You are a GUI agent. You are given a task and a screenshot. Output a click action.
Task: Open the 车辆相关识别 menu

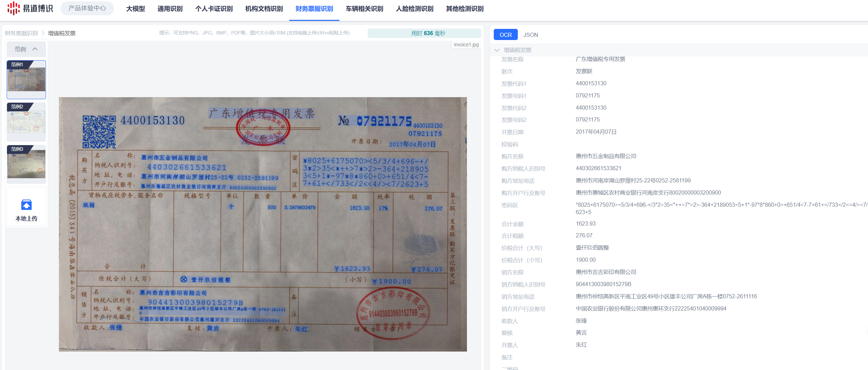[x=364, y=9]
